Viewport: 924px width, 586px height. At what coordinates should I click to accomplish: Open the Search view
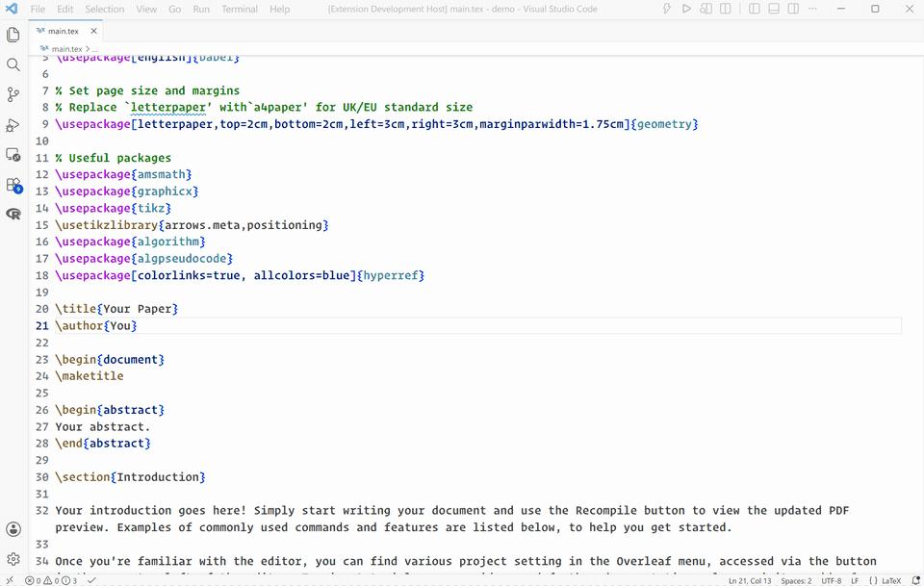(13, 64)
